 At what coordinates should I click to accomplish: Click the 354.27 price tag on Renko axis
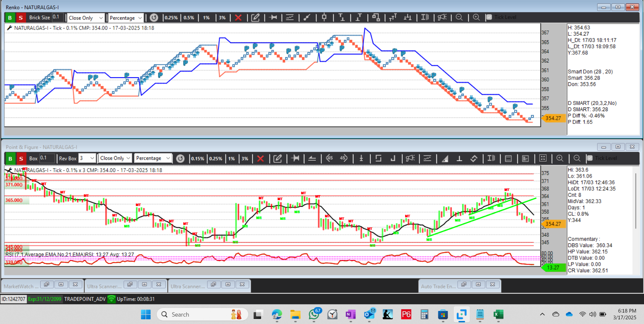[553, 118]
